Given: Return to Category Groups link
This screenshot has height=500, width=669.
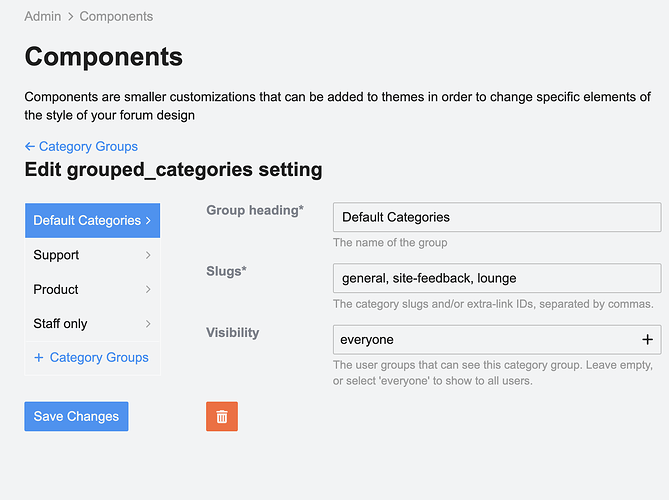Looking at the screenshot, I should coord(81,146).
